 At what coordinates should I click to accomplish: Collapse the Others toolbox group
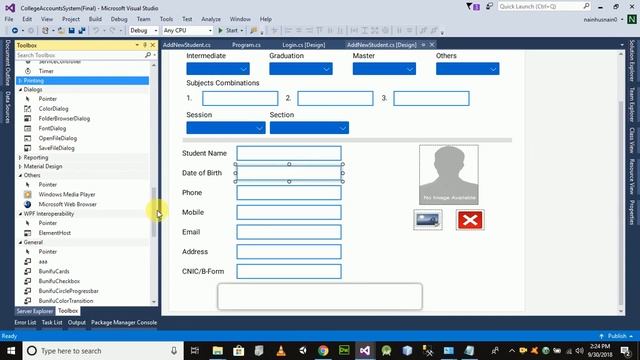point(20,176)
